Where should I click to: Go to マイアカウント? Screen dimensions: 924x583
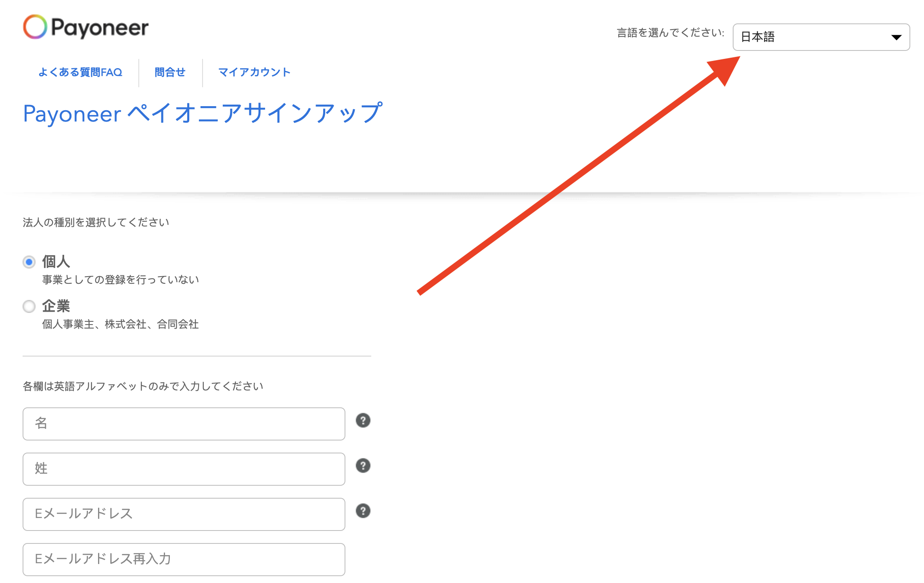click(x=254, y=72)
